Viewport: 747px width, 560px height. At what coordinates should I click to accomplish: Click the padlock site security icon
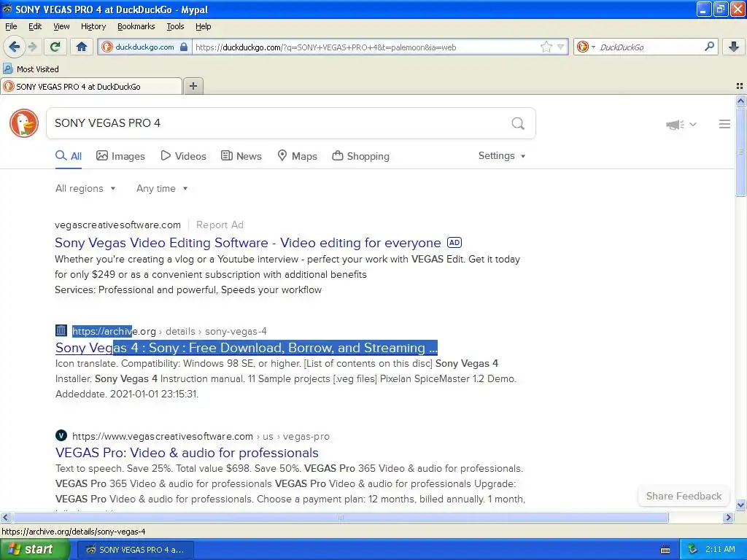[184, 47]
